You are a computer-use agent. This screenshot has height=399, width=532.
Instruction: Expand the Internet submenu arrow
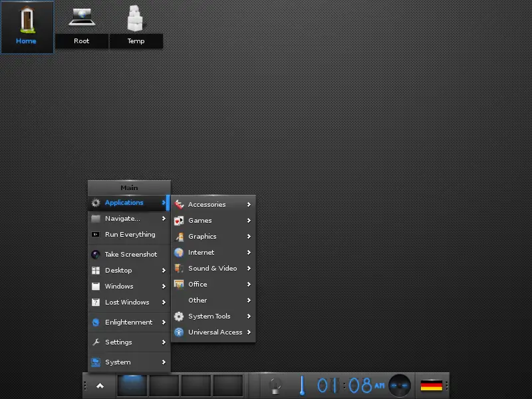tap(249, 253)
